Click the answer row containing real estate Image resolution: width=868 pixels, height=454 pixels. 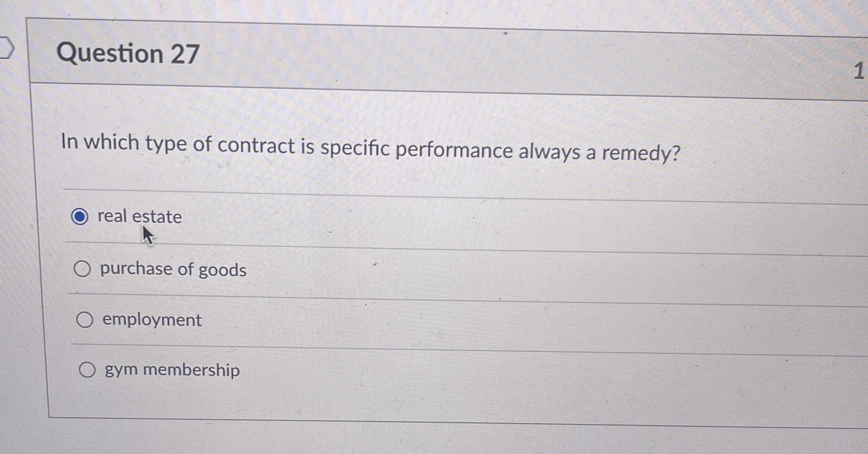tap(433, 216)
